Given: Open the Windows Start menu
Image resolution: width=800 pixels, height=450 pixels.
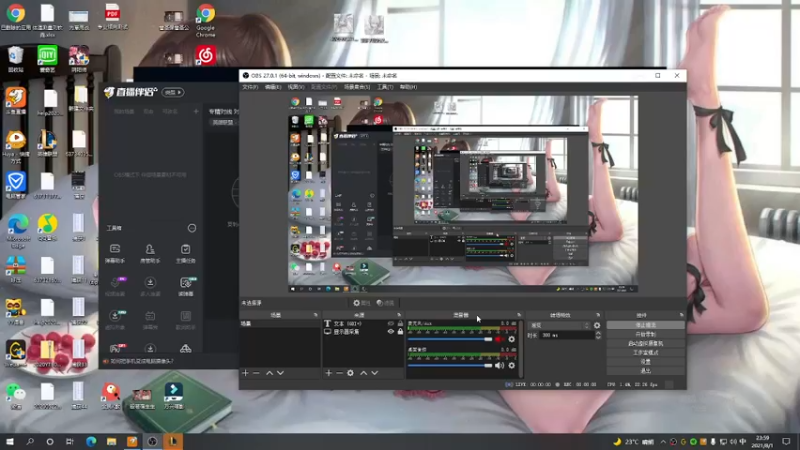Looking at the screenshot, I should (x=10, y=441).
